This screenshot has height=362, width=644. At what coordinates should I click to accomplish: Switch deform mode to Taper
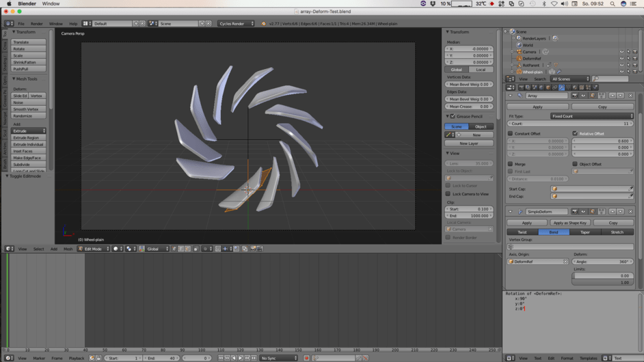[585, 232]
